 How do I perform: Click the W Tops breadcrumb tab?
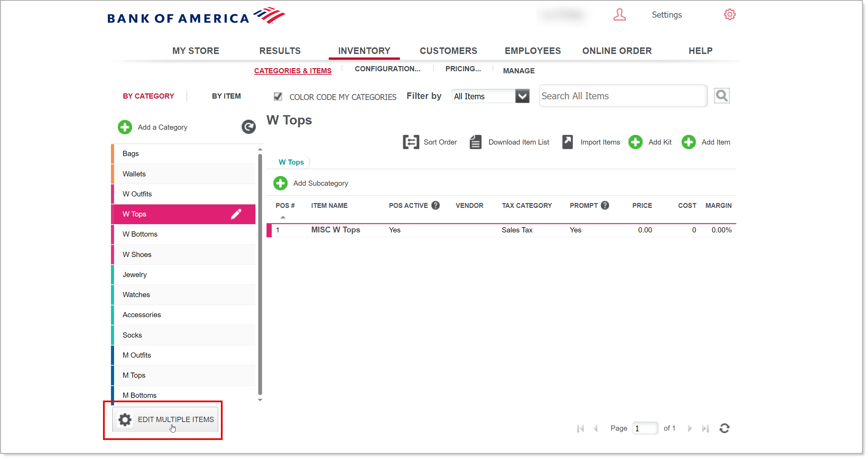(x=291, y=162)
